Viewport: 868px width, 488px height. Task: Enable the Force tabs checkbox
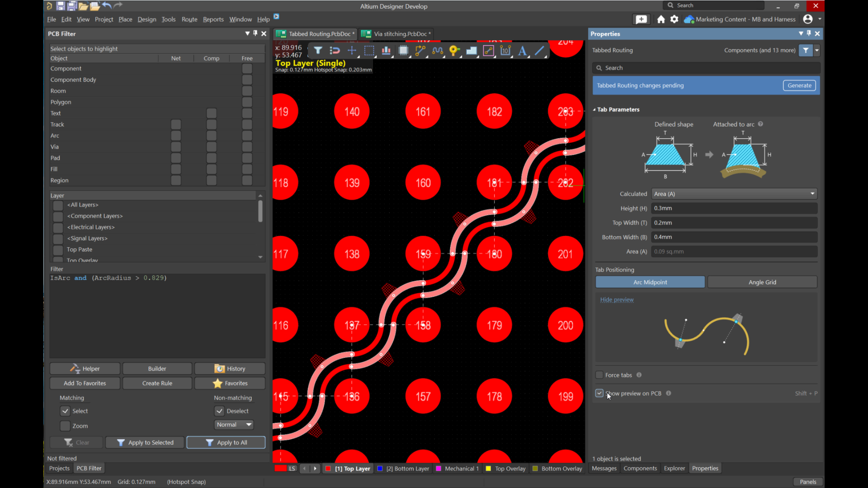coord(599,375)
